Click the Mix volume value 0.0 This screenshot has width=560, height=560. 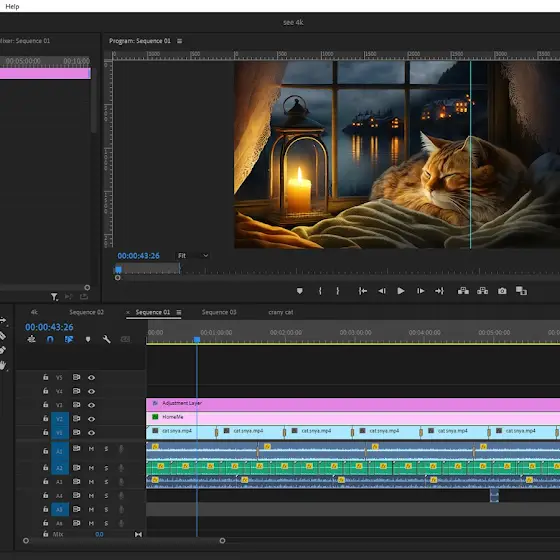pyautogui.click(x=99, y=535)
